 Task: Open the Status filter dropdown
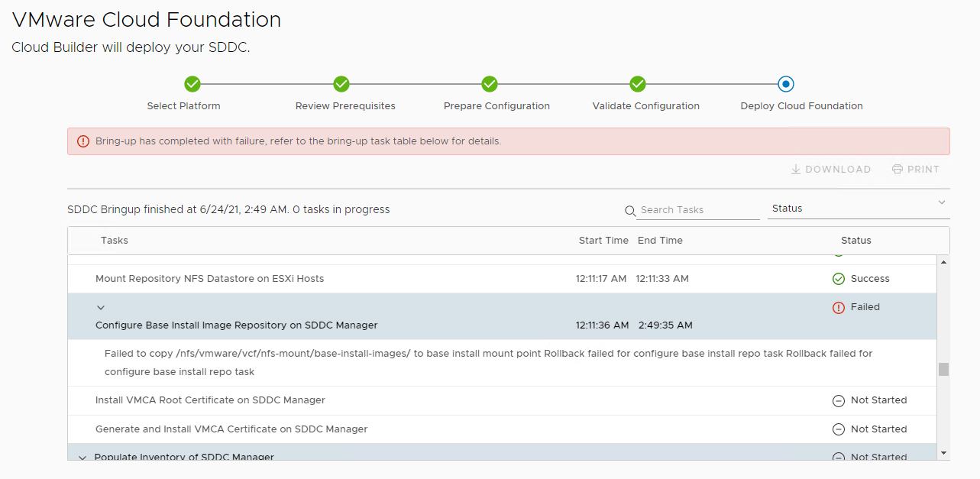[x=859, y=209]
